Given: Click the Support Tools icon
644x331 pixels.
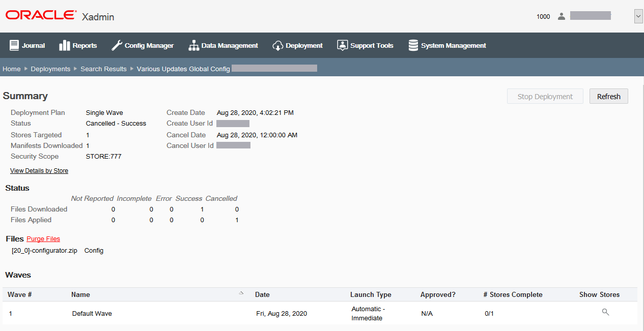Looking at the screenshot, I should pos(342,45).
